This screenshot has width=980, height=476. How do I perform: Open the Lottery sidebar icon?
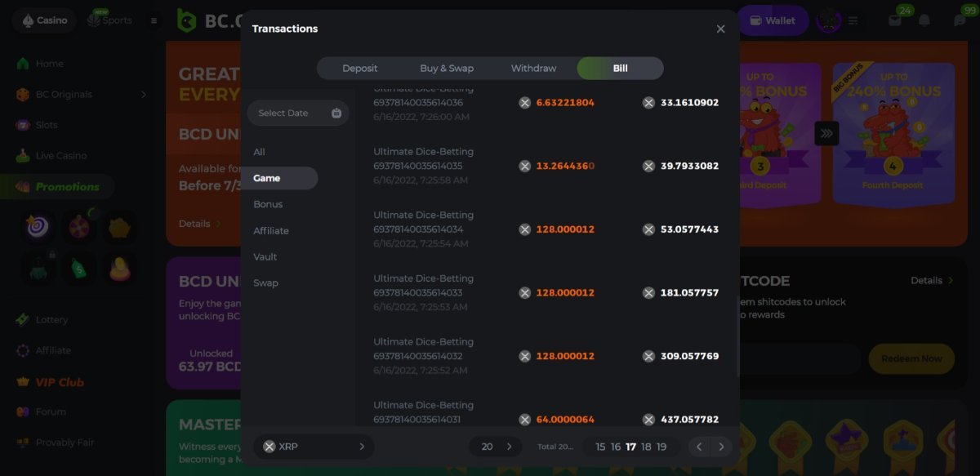click(x=23, y=320)
